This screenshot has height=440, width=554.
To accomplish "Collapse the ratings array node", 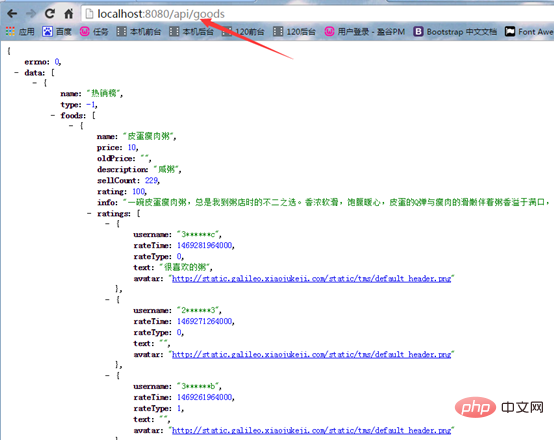I will pos(89,213).
